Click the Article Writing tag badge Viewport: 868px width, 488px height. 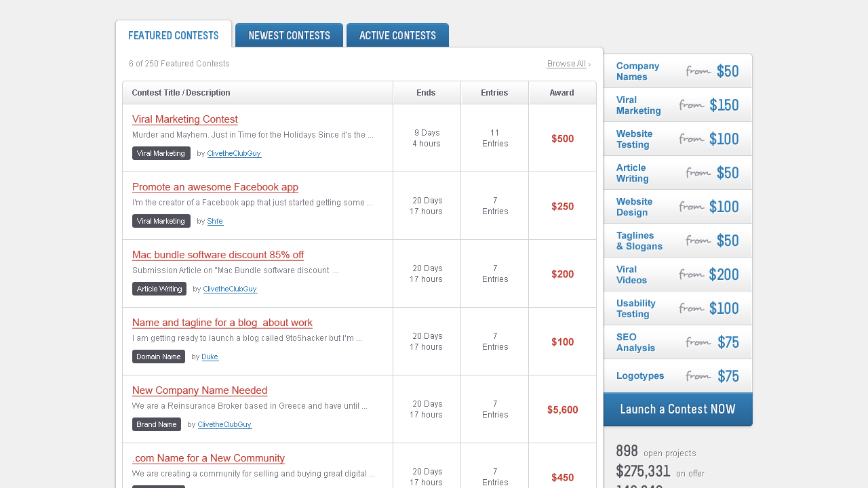(x=159, y=289)
